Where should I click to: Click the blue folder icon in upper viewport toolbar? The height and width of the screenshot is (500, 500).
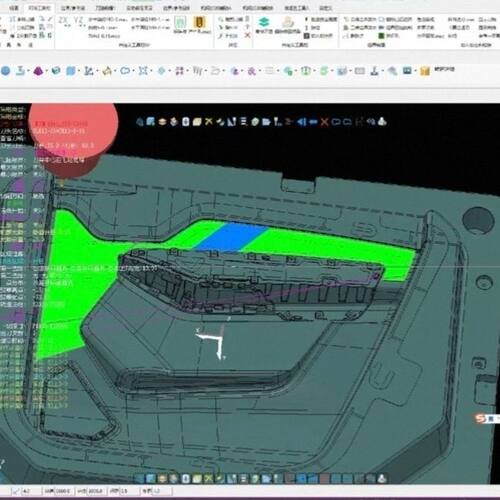[266, 122]
